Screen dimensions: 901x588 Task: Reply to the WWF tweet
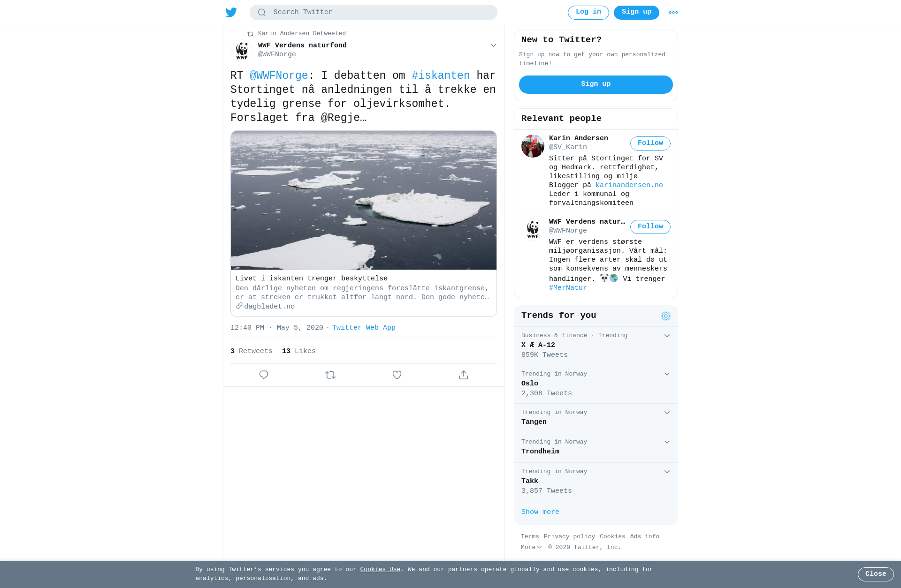click(x=264, y=375)
